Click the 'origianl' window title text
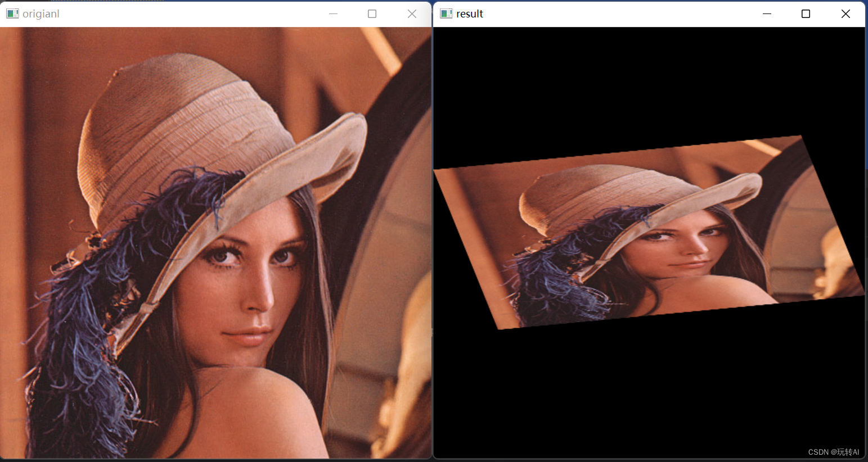868x462 pixels. tap(41, 13)
